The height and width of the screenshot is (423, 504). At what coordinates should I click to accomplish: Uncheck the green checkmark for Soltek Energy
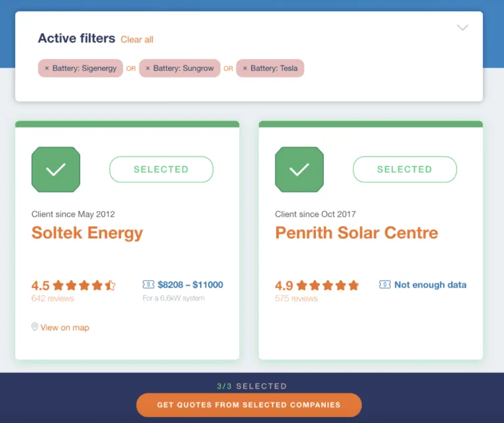(x=56, y=170)
